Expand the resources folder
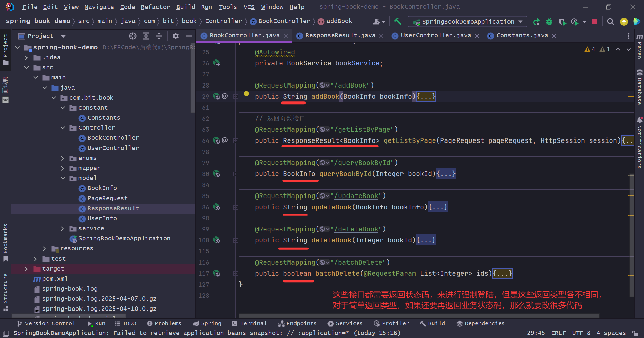The height and width of the screenshot is (338, 644). click(x=44, y=249)
